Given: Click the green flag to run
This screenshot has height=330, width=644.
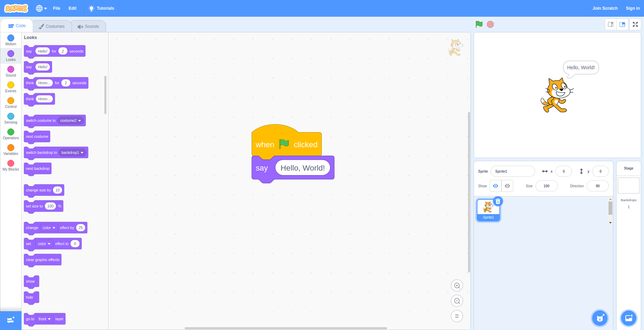Looking at the screenshot, I should coord(479,24).
